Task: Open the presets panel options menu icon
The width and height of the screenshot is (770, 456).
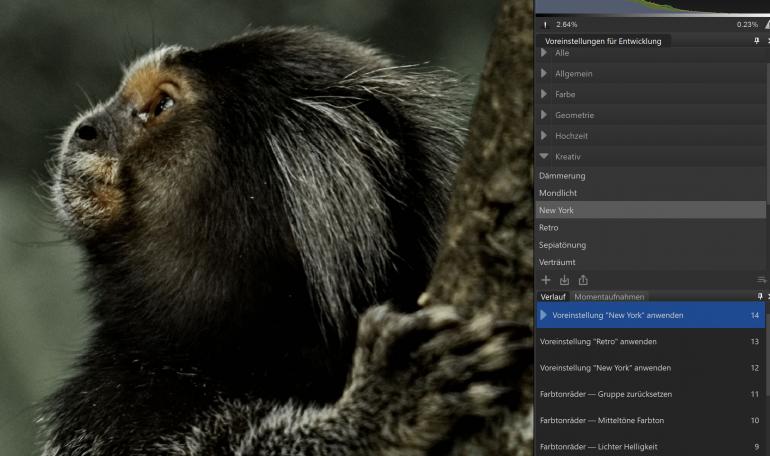Action: pyautogui.click(x=762, y=280)
